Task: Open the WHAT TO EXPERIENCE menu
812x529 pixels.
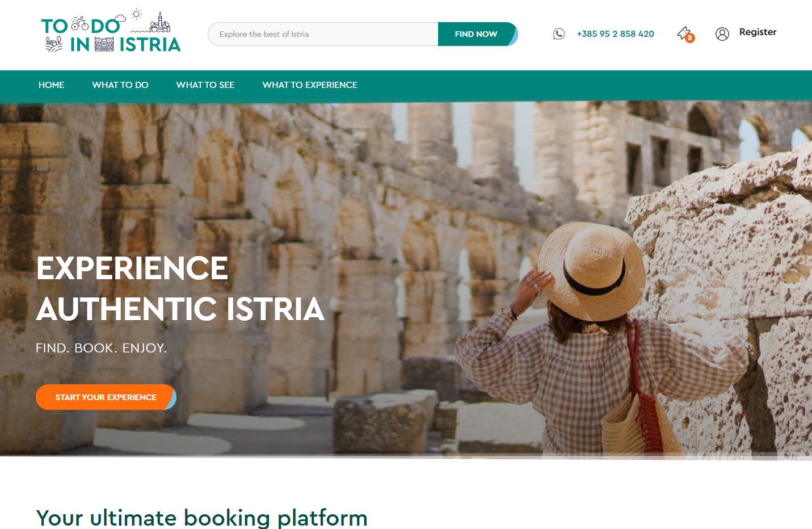Action: [x=310, y=85]
